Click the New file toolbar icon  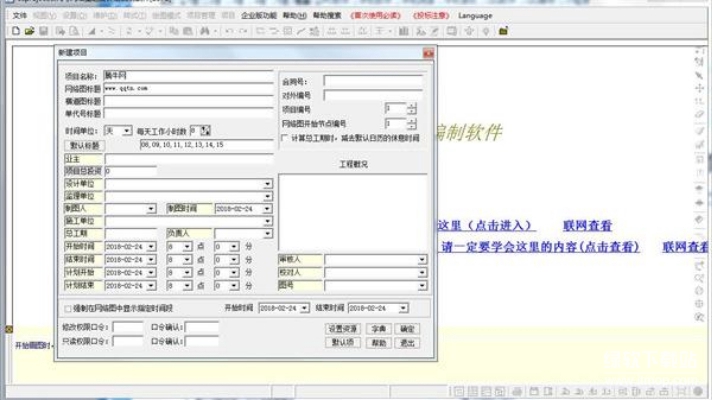16,32
